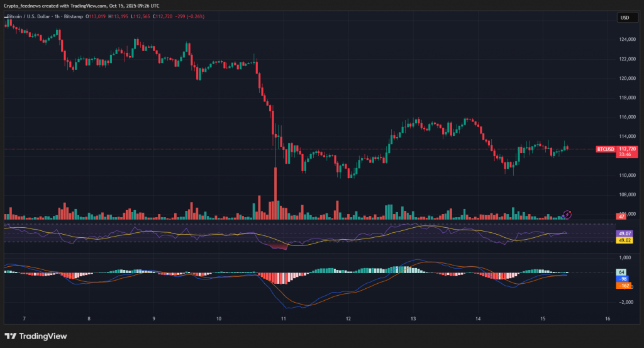Click the date 11 on the time axis

[x=284, y=319]
